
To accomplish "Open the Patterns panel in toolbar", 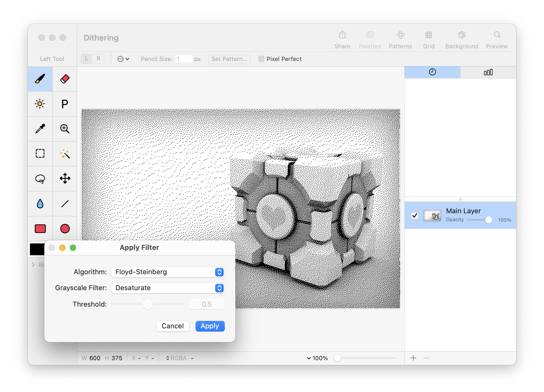I will coord(400,39).
